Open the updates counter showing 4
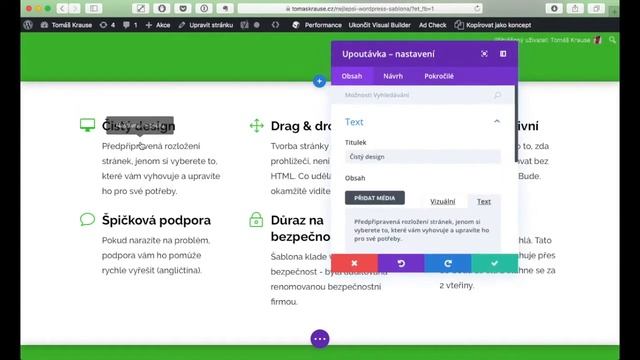 pyautogui.click(x=107, y=25)
